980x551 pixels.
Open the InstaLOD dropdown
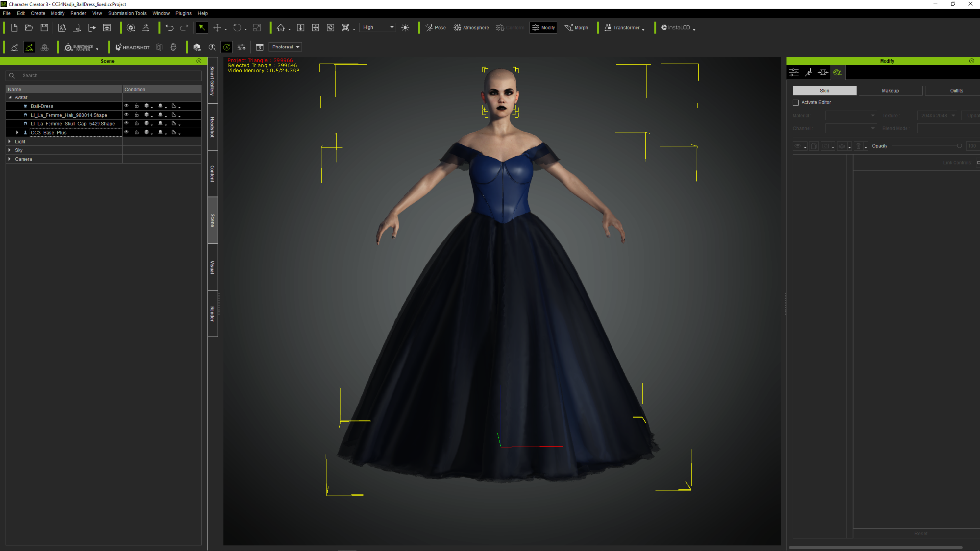(x=678, y=28)
